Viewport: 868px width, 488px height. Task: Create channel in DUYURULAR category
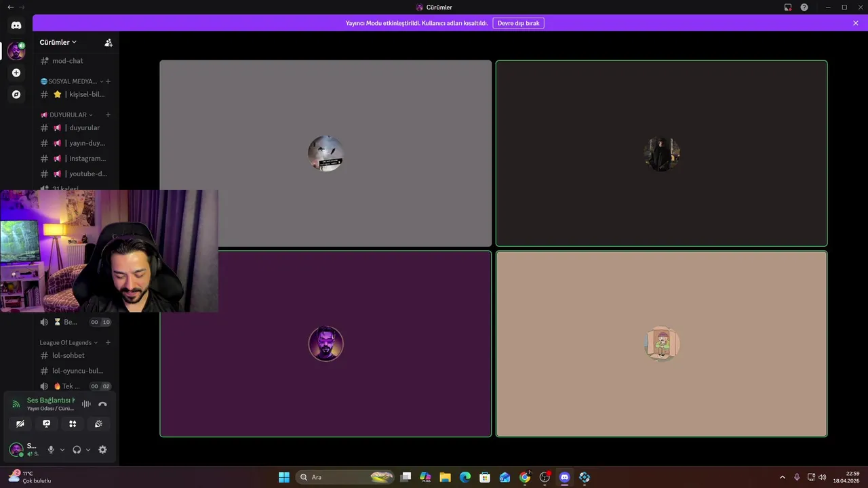pyautogui.click(x=108, y=115)
